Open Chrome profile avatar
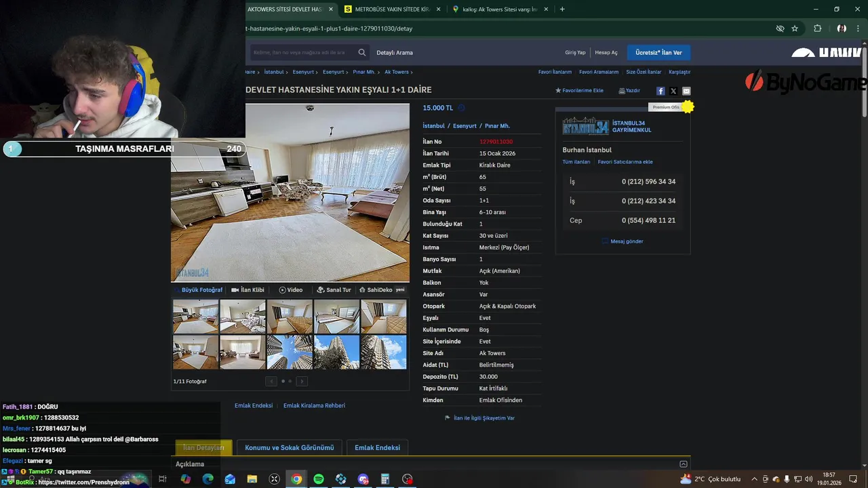The width and height of the screenshot is (868, 488). click(x=842, y=28)
